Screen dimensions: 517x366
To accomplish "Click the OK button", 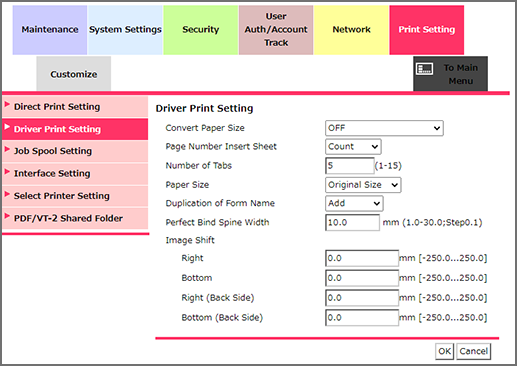I will click(444, 351).
